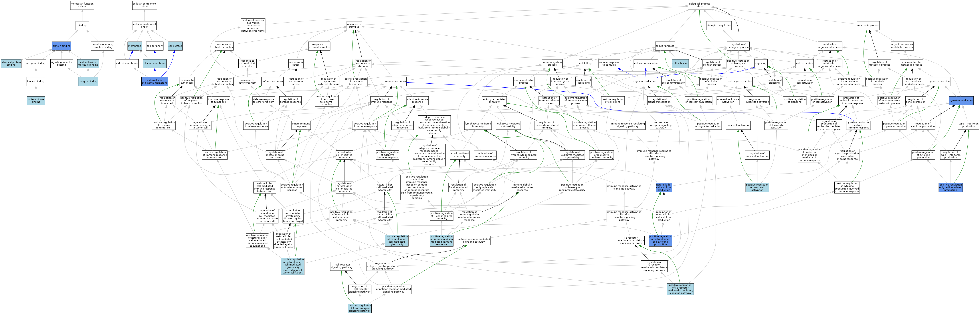Click the 'cell periphery' node

coord(155,46)
